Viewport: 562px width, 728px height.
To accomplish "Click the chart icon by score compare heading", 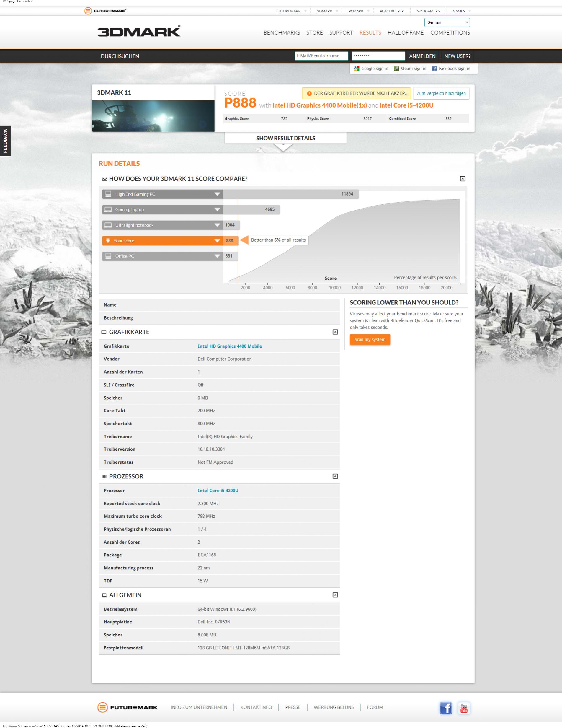I will pyautogui.click(x=104, y=179).
